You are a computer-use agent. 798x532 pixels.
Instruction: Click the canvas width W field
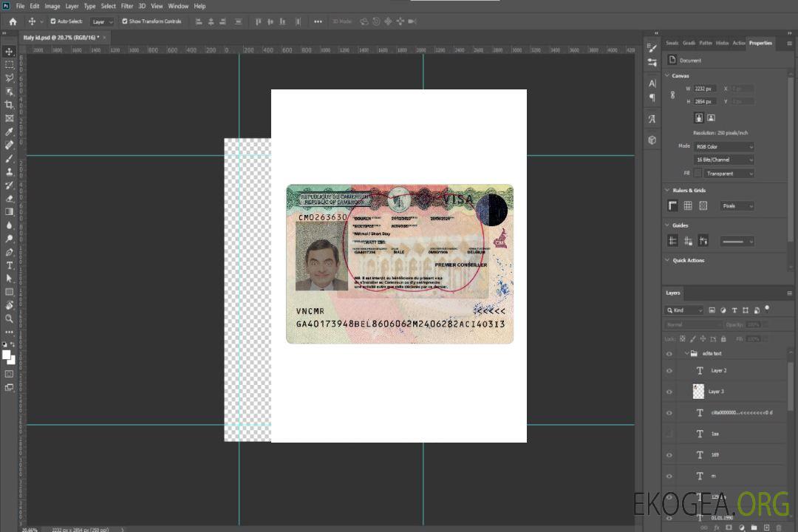[704, 89]
